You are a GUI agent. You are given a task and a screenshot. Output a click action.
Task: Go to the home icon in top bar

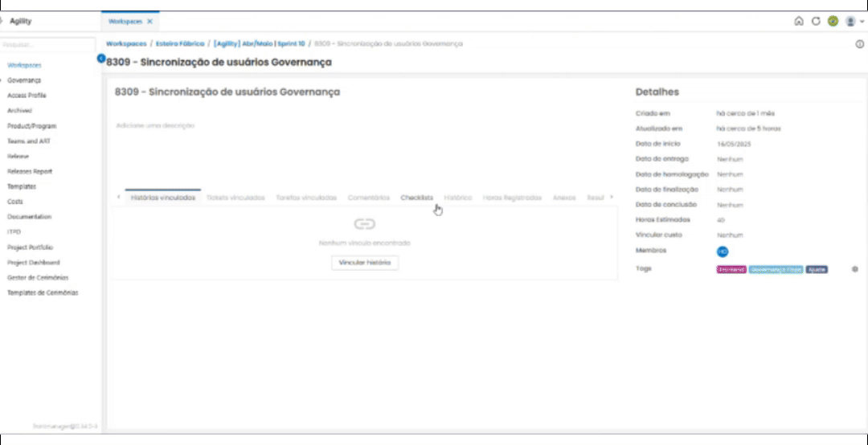tap(798, 22)
